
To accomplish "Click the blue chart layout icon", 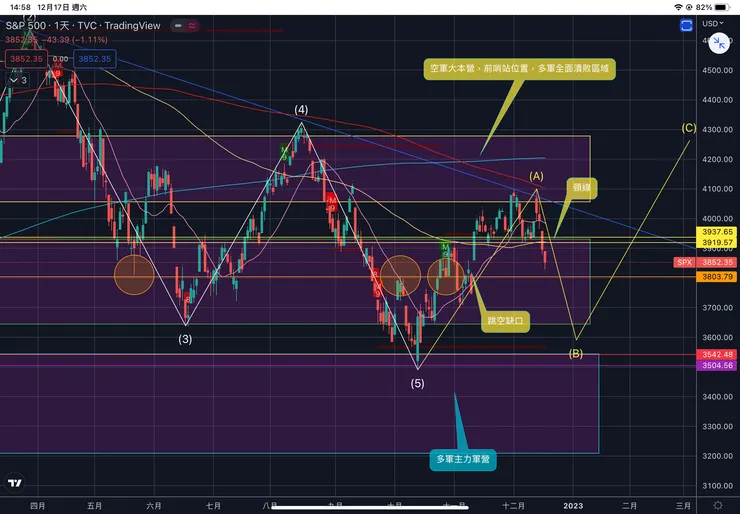I will tap(686, 25).
